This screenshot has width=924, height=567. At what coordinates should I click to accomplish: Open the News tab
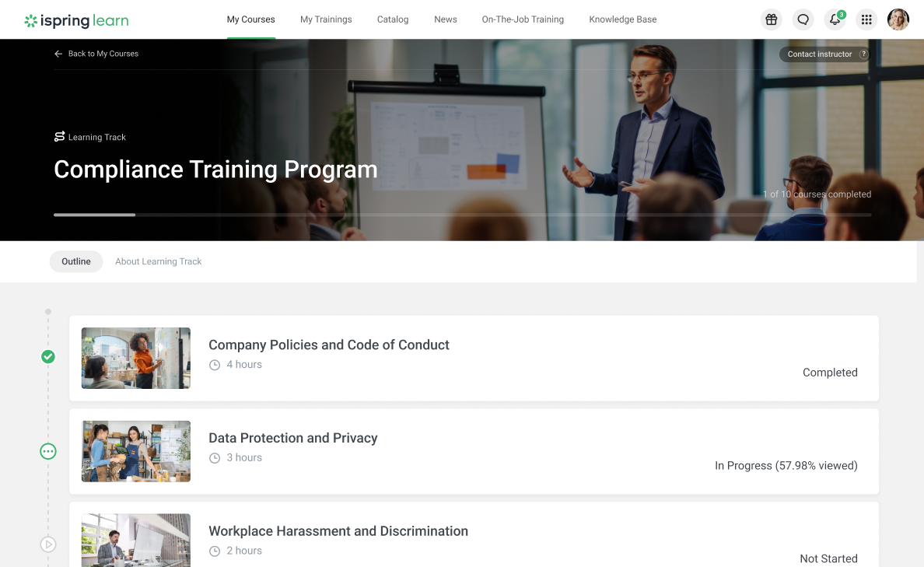[446, 19]
